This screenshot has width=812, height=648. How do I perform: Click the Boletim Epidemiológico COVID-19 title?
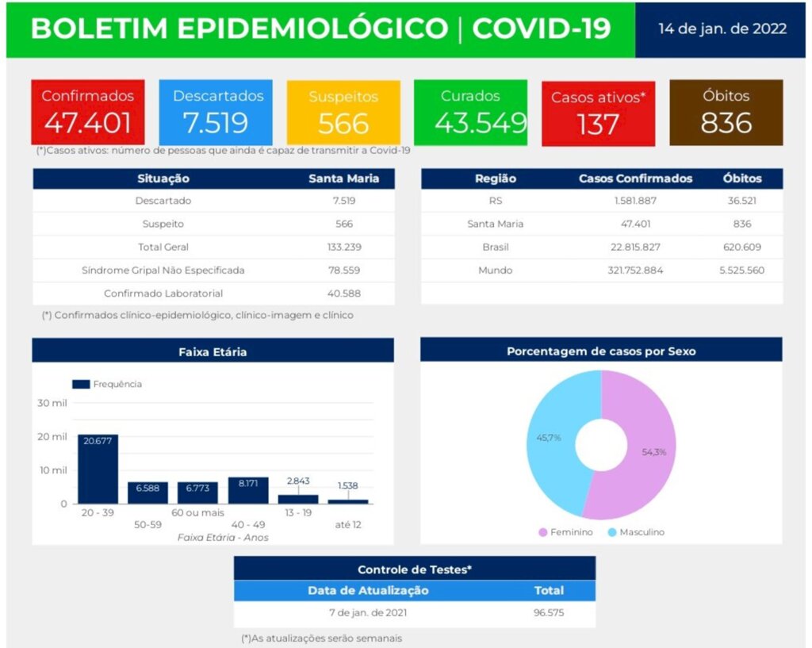320,28
